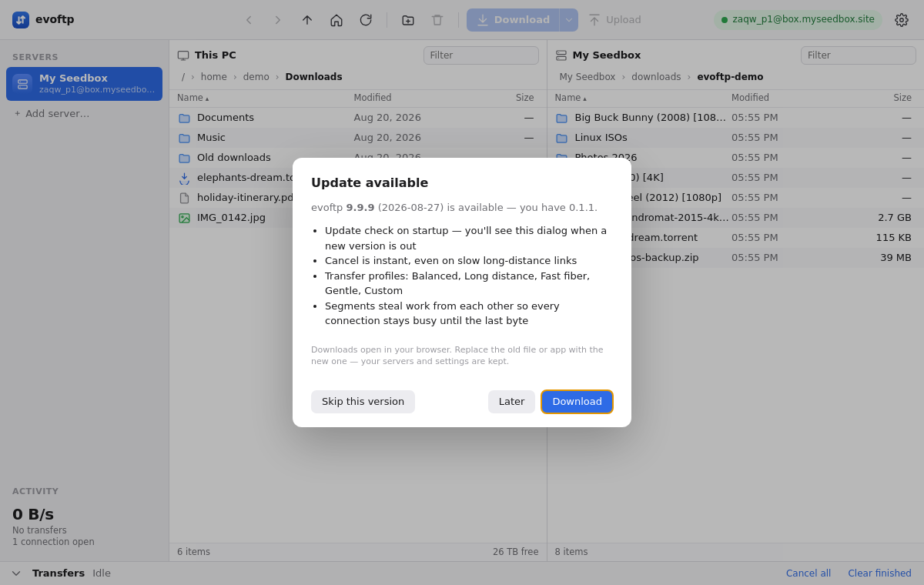Click the This PC monitor icon
This screenshot has width=924, height=585.
[x=183, y=55]
